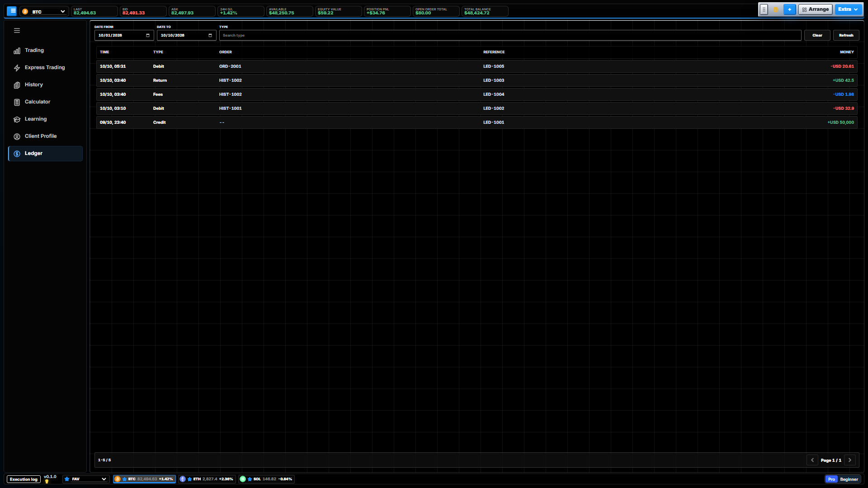Open the Calculator page
Viewport: 868px width, 488px height.
point(45,102)
